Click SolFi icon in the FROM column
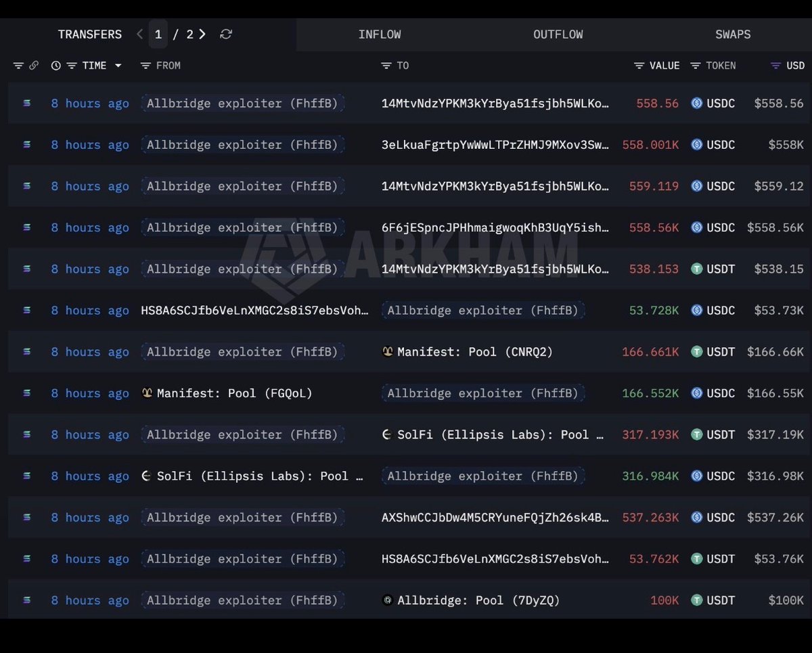 pos(147,476)
